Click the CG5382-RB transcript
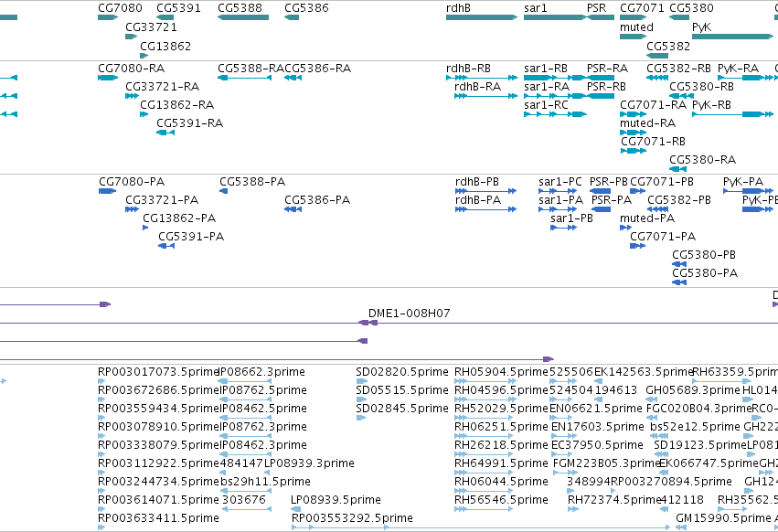Image resolution: width=778 pixels, height=532 pixels. click(657, 78)
